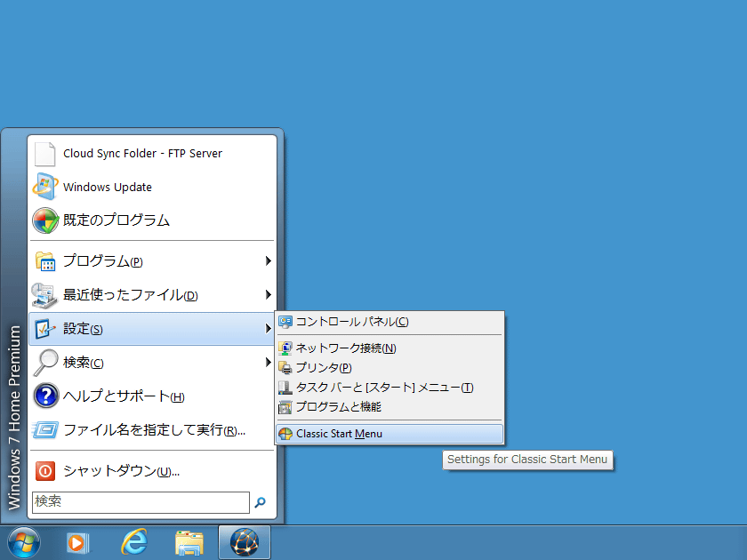Image resolution: width=747 pixels, height=560 pixels.
Task: Click the プログラム folder icon
Action: [x=45, y=261]
